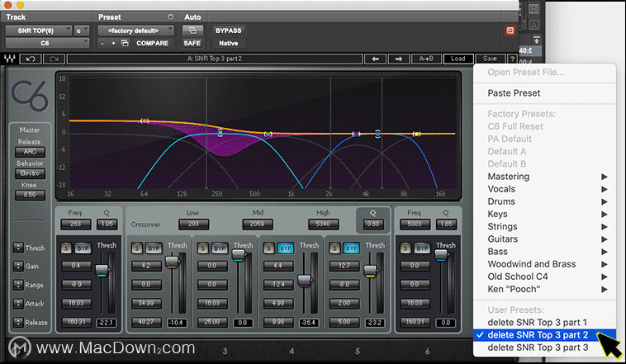Solo the right floating band

coord(405,248)
